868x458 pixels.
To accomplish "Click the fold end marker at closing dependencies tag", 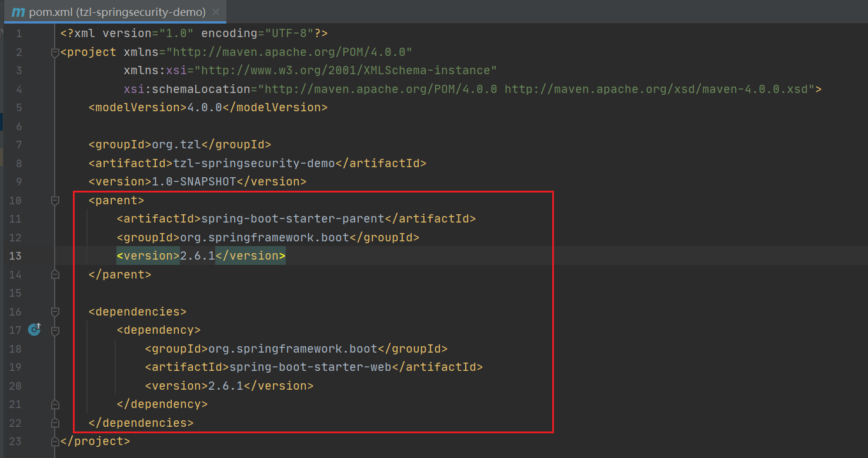I will pyautogui.click(x=55, y=423).
